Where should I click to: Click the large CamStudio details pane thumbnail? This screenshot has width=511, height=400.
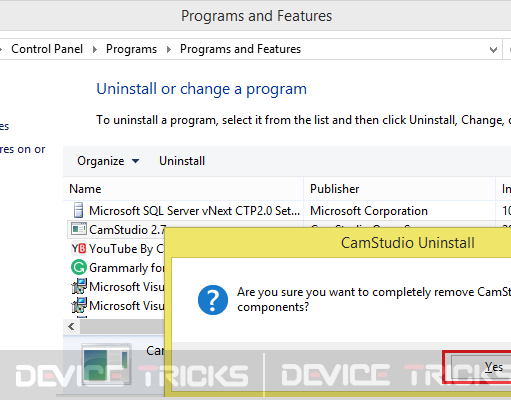106,363
